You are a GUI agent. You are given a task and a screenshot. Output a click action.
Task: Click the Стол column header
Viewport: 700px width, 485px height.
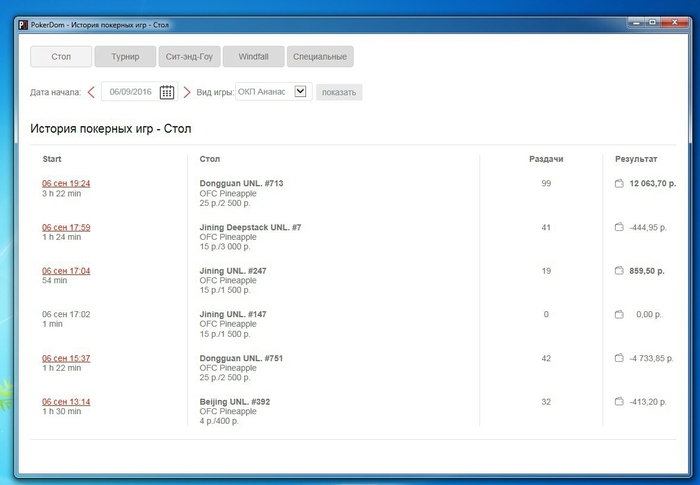pyautogui.click(x=210, y=159)
